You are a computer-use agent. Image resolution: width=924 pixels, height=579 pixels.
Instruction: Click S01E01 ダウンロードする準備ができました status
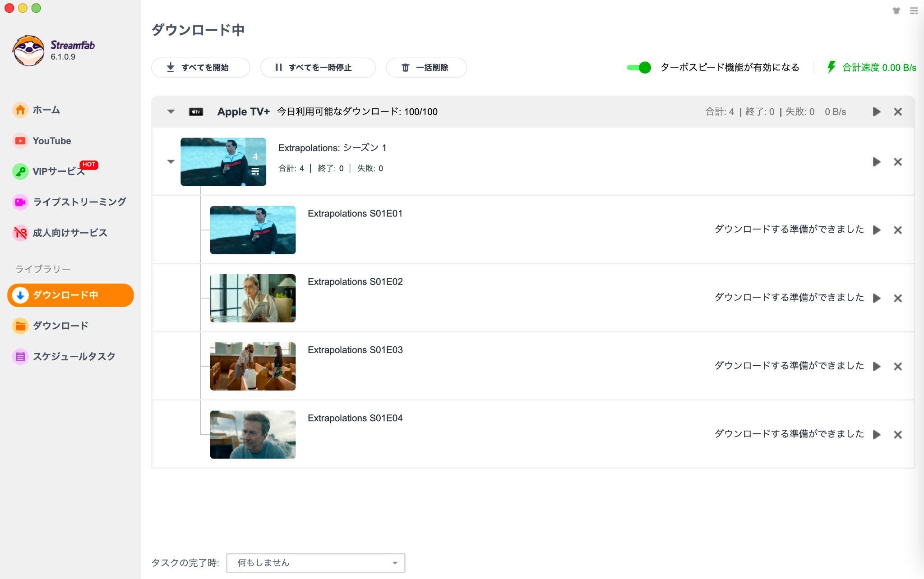[789, 229]
